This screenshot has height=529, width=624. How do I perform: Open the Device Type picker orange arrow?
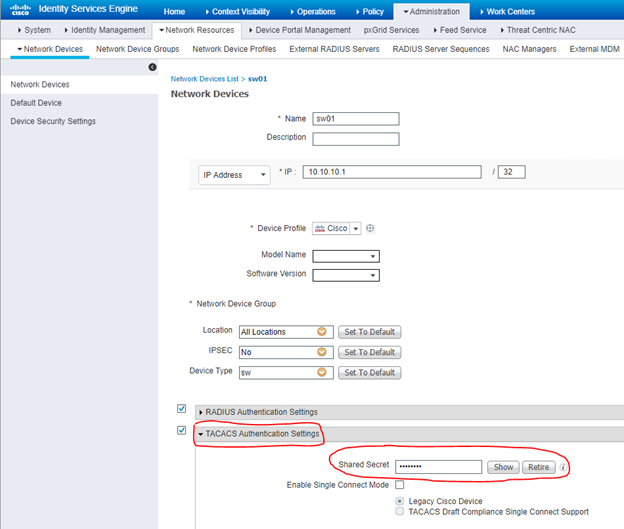[x=322, y=372]
